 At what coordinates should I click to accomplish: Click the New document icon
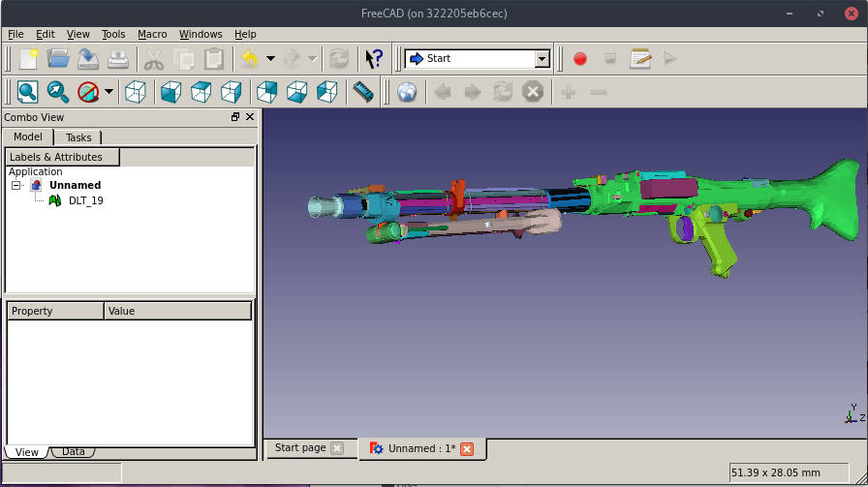click(28, 59)
